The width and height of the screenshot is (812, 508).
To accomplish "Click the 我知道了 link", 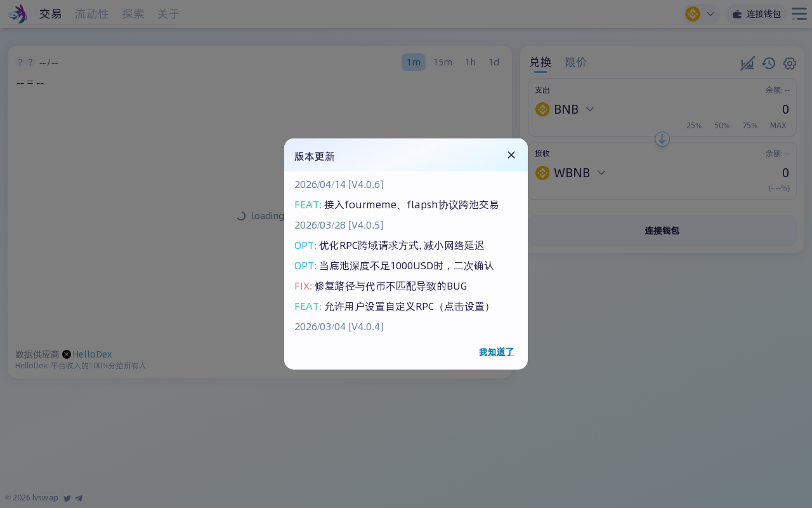I will coord(496,352).
